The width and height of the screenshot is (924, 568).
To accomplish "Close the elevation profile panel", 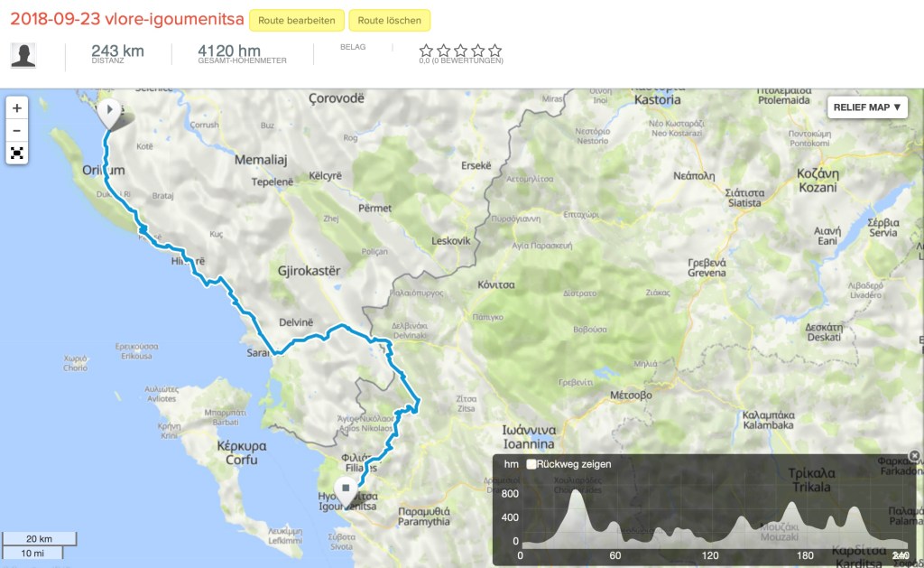I will 914,456.
